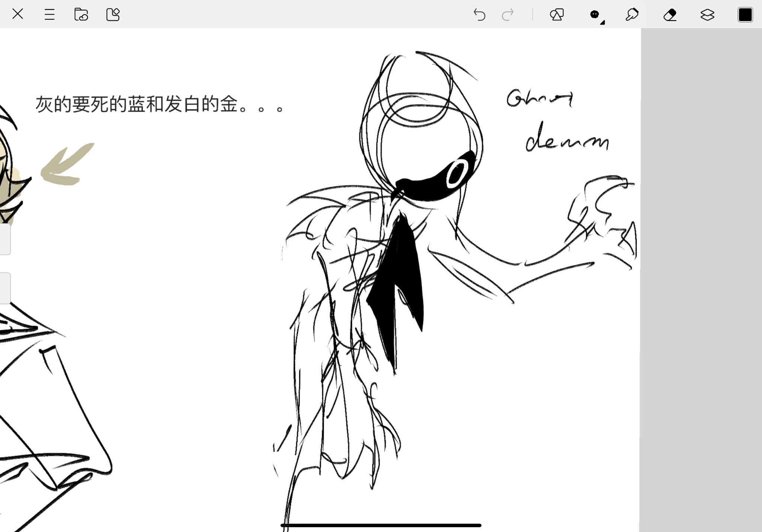Tap the lower left side slider handle
Viewport: 762px width, 532px height.
tap(4, 288)
